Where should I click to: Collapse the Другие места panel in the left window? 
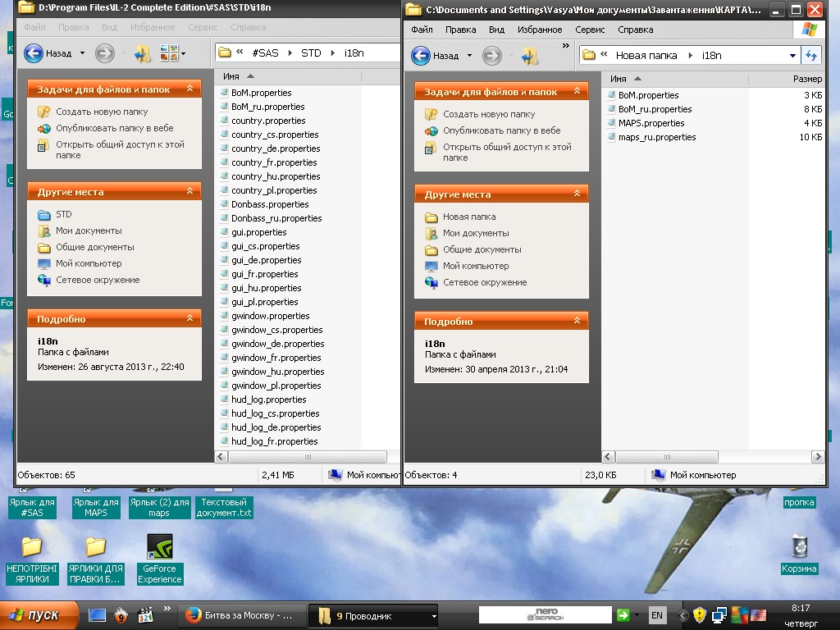pos(189,192)
